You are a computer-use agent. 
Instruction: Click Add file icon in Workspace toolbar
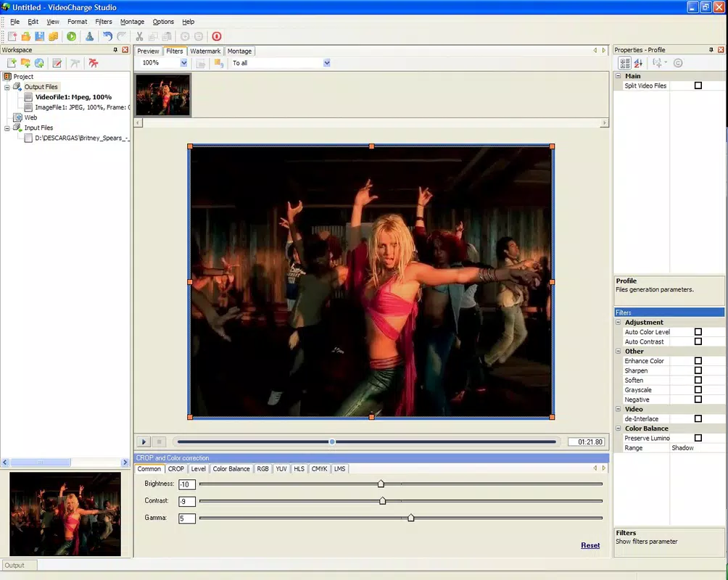coord(12,63)
